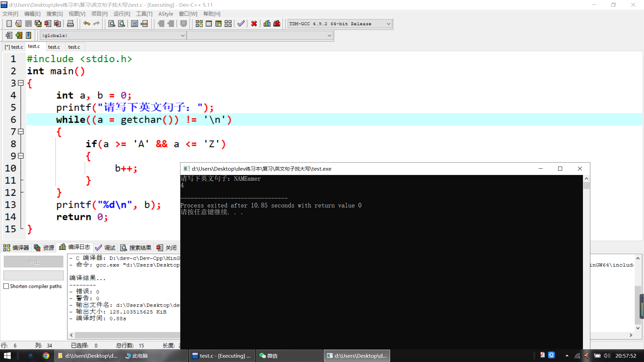Toggle Shorten compiler paths checkbox
644x362 pixels.
point(6,286)
